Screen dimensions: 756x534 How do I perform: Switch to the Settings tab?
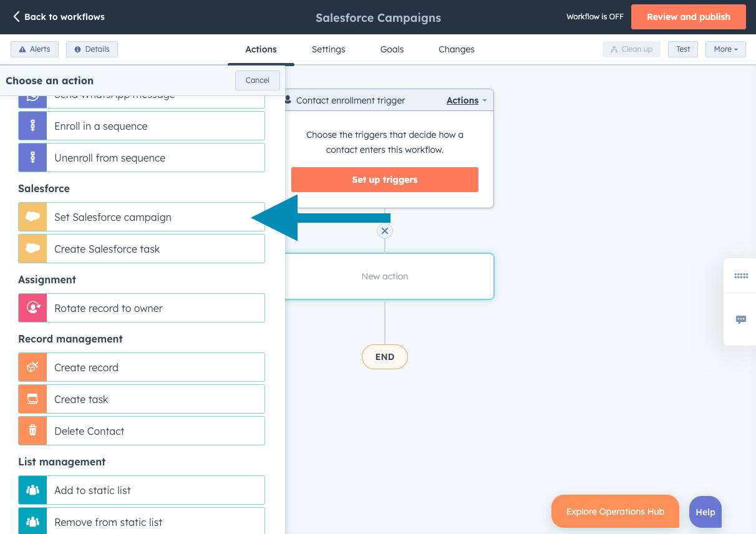coord(328,49)
